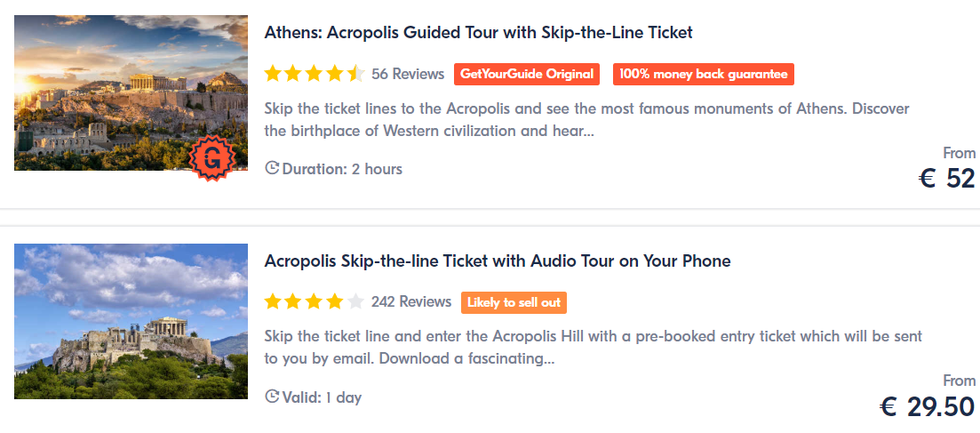Click the 'Duration: 2 hours' text
The height and width of the screenshot is (433, 980).
pyautogui.click(x=342, y=169)
